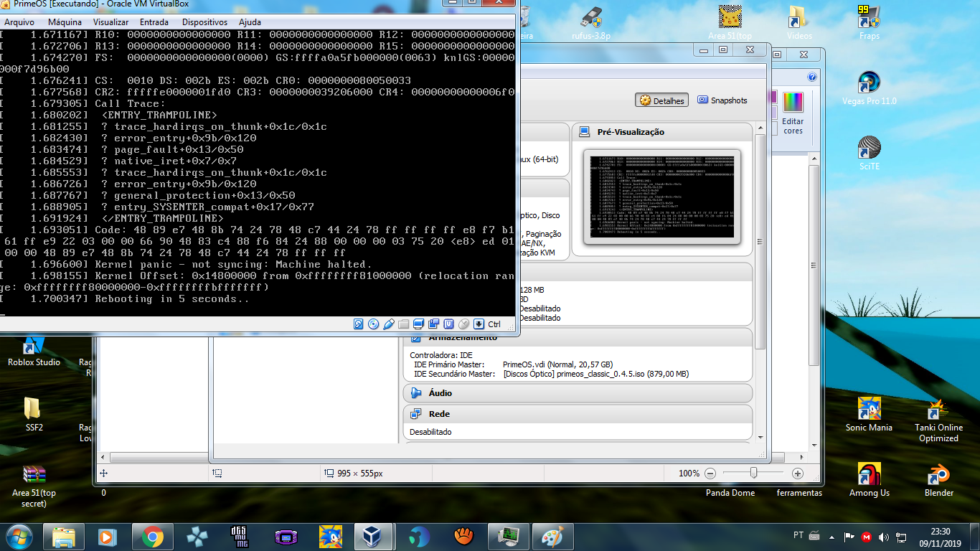Open the Ajuda menu
The image size is (980, 551).
tap(250, 22)
